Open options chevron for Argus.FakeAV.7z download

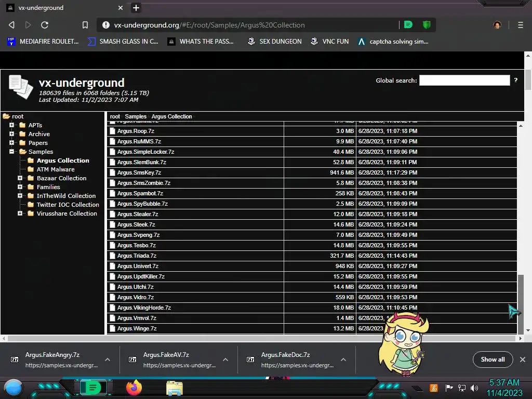point(225,360)
